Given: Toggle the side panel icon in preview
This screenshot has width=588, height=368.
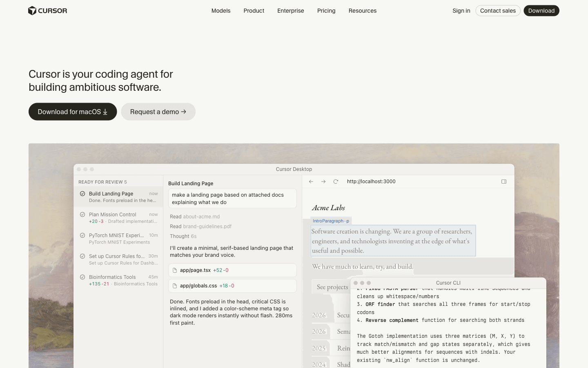Looking at the screenshot, I should [x=504, y=182].
